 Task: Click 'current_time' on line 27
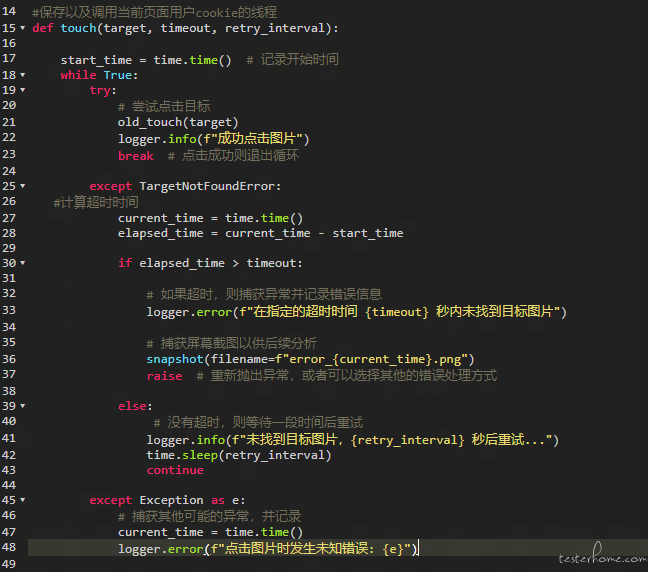point(160,218)
